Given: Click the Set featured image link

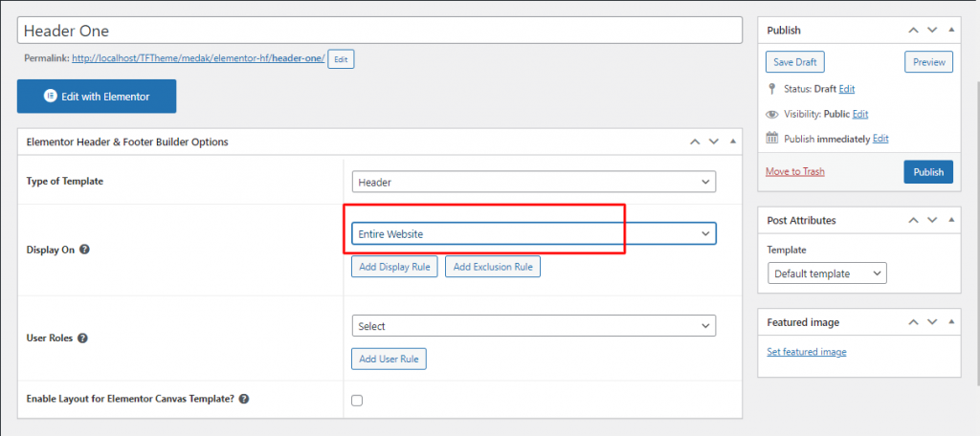Looking at the screenshot, I should tap(806, 352).
